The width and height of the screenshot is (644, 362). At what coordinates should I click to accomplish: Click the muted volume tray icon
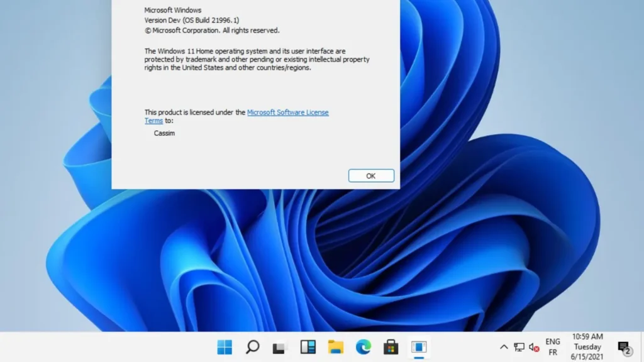point(534,347)
